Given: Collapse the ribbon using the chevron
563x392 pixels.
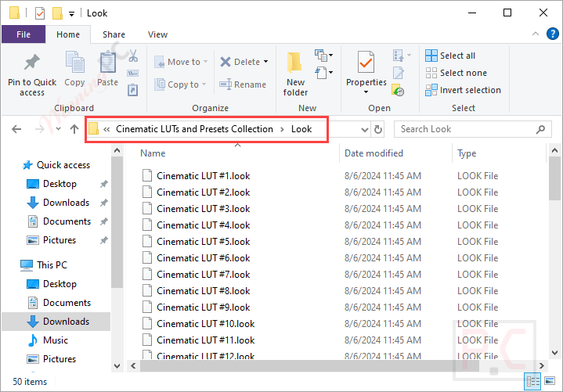Looking at the screenshot, I should click(536, 34).
